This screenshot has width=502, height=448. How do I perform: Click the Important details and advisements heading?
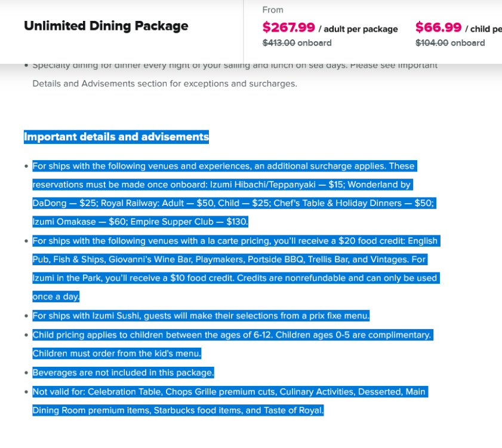click(x=116, y=137)
